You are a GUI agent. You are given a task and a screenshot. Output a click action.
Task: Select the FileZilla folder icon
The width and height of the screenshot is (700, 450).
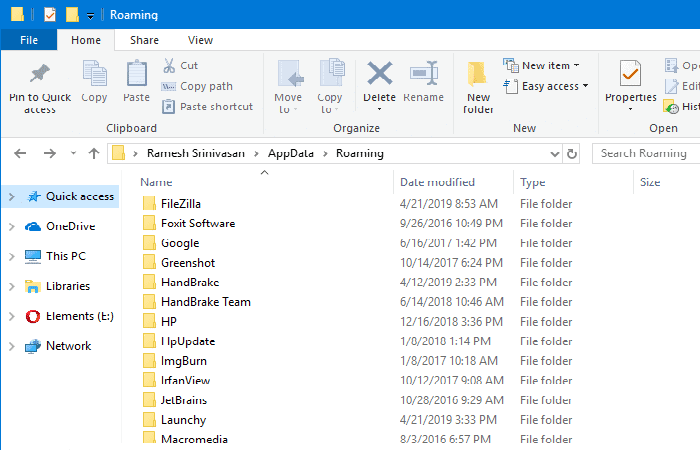[x=149, y=203]
